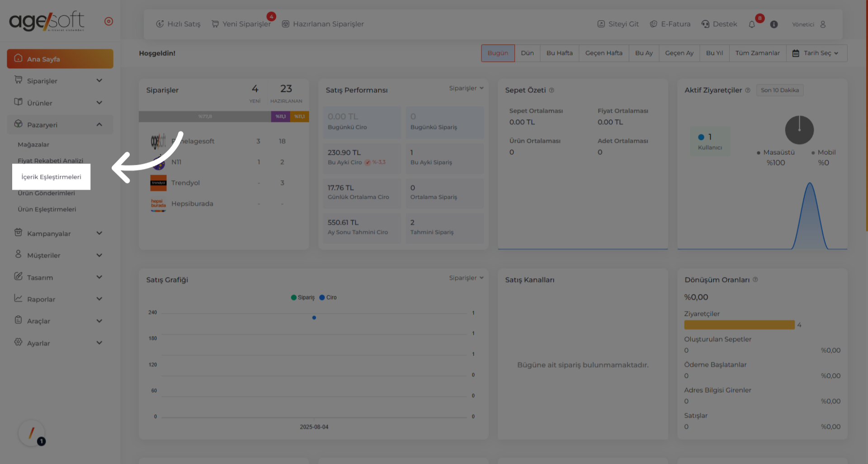Select the Geçen Hafta filter
868x464 pixels.
point(604,53)
